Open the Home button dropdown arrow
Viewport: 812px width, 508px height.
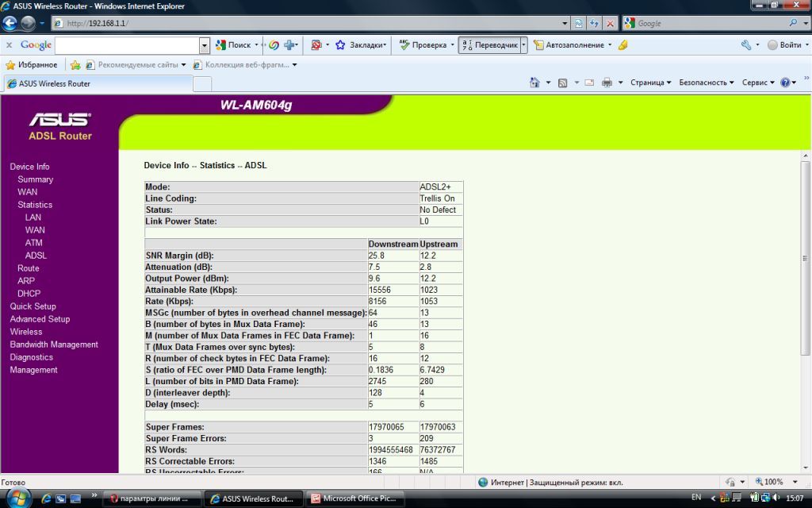(548, 83)
